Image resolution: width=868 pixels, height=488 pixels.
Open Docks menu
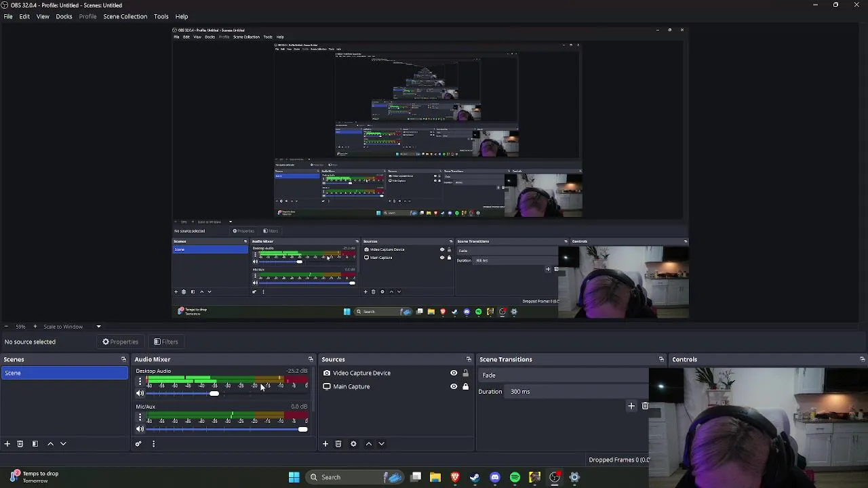[64, 16]
